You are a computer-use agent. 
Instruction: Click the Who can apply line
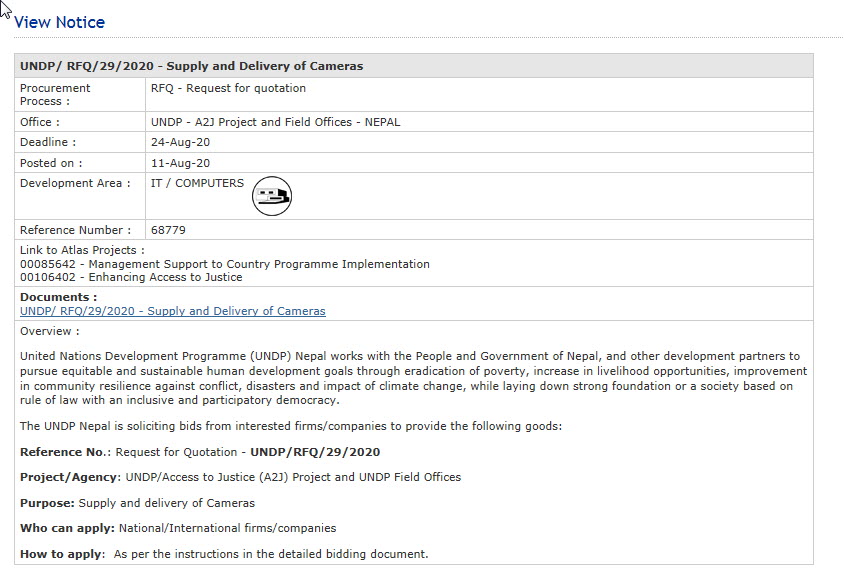(x=178, y=528)
